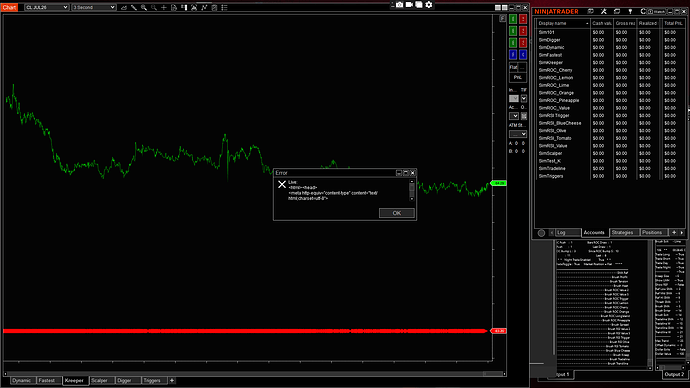Select the bar type icon in chart toolbar
This screenshot has width=690, height=388.
click(x=124, y=7)
